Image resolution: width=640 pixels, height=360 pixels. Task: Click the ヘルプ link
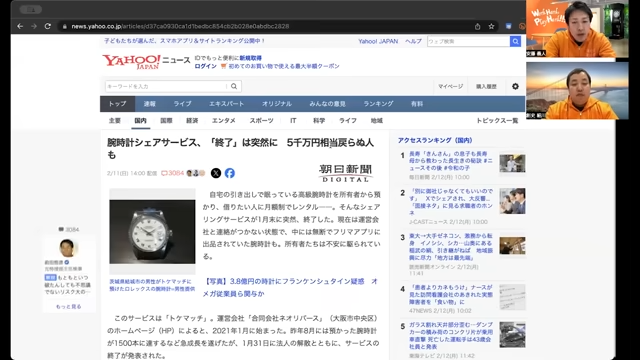(413, 41)
